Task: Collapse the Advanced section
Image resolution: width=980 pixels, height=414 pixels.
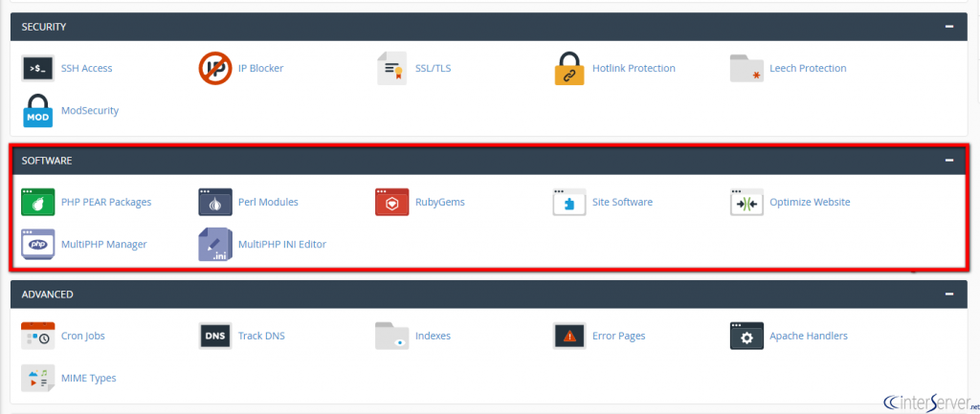Action: [949, 294]
